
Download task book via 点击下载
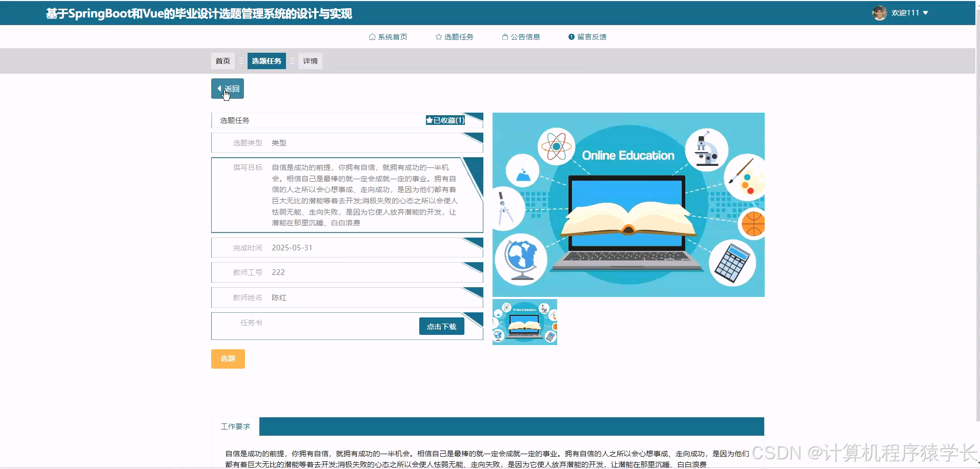coord(441,326)
